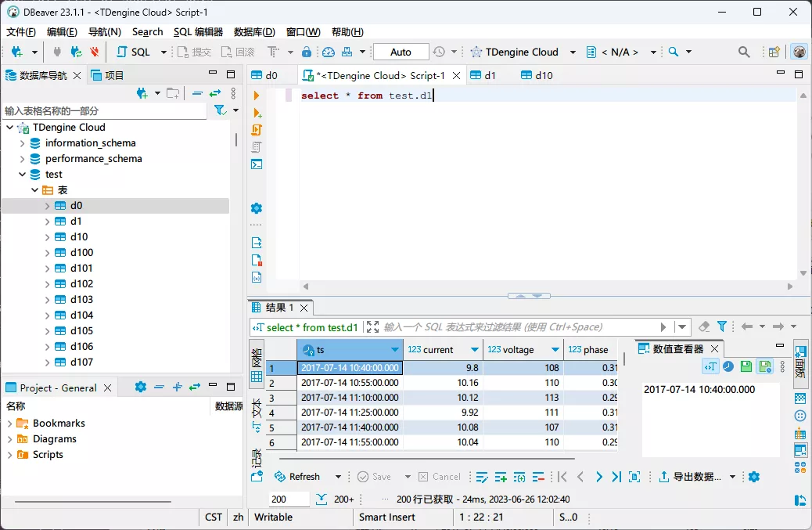Toggle link with editor in database navigator
This screenshot has height=530, width=812.
point(214,93)
